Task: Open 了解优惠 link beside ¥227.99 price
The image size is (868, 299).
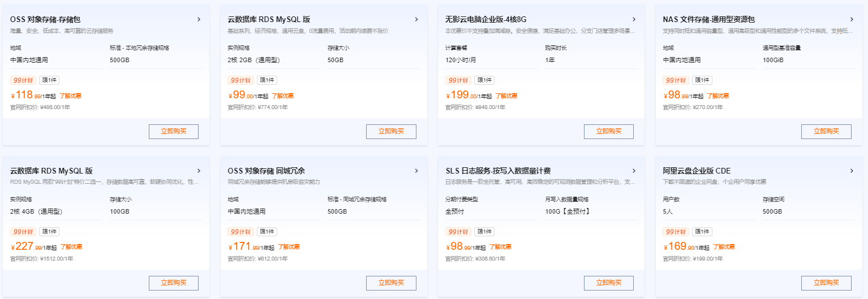Action: pyautogui.click(x=71, y=248)
